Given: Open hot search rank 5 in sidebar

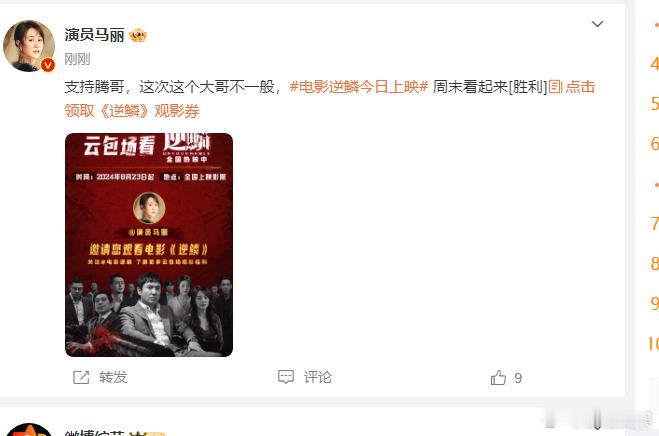Looking at the screenshot, I should click(654, 103).
